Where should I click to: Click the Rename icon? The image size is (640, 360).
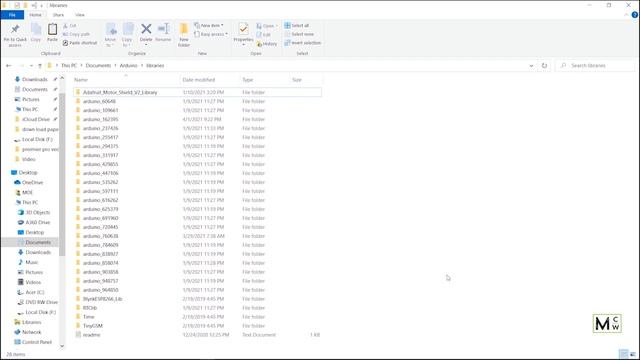163,29
